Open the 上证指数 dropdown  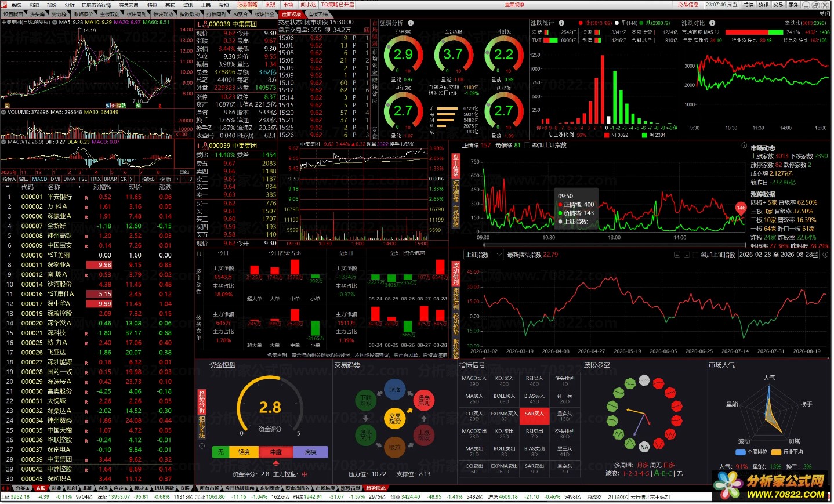[x=483, y=255]
